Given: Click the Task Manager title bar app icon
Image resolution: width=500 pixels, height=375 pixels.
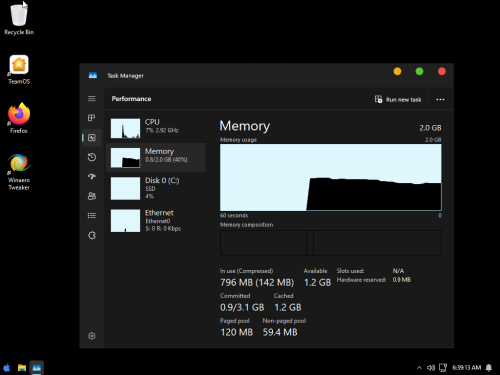Looking at the screenshot, I should 93,76.
